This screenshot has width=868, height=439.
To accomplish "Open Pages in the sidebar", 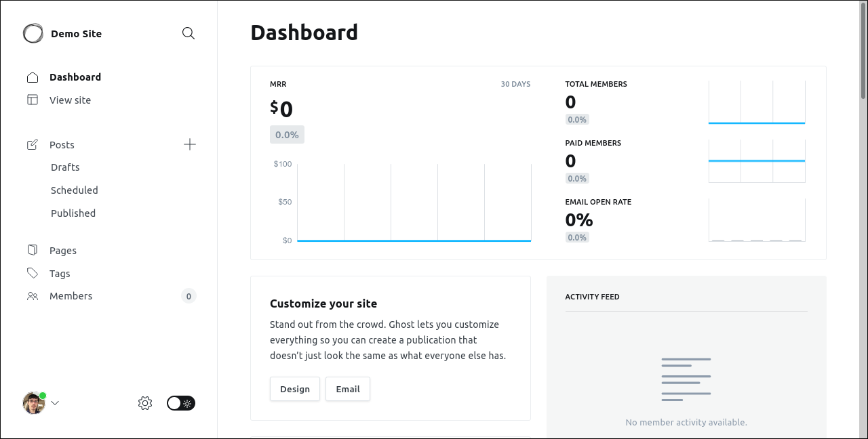I will point(63,251).
